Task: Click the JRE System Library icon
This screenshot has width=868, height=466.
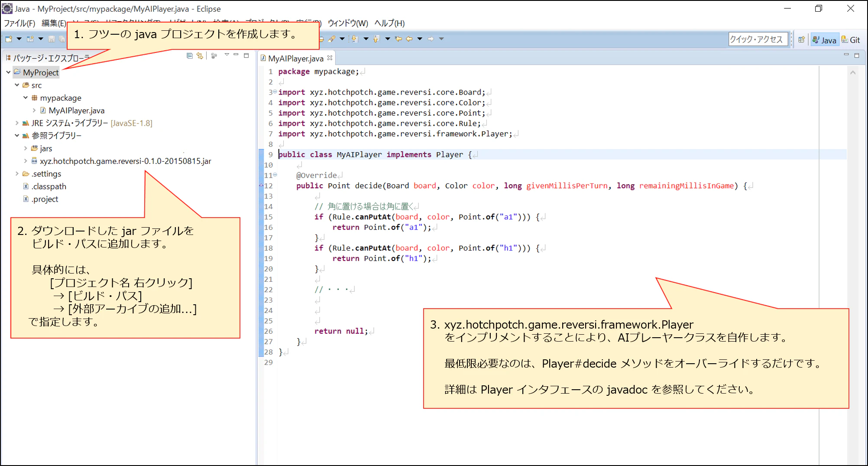Action: click(26, 123)
